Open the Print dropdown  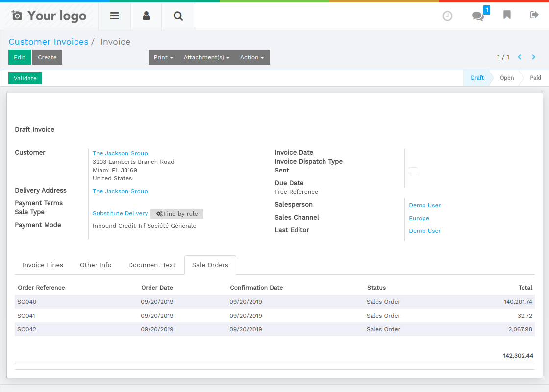point(163,57)
